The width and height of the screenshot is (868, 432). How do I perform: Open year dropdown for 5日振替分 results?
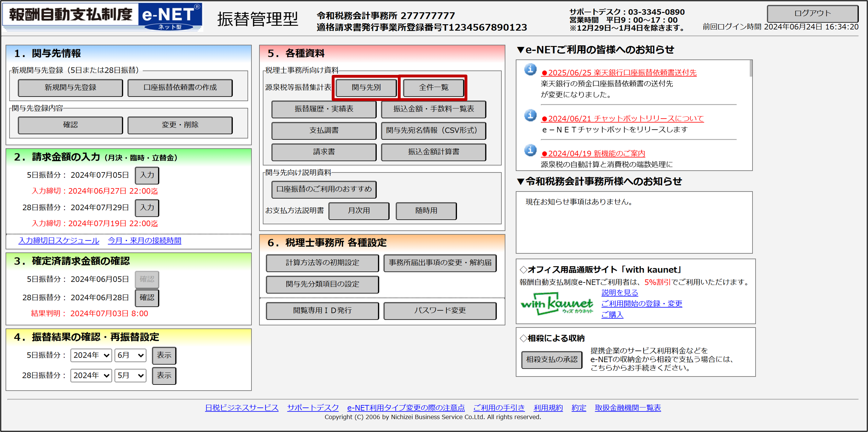pyautogui.click(x=91, y=355)
